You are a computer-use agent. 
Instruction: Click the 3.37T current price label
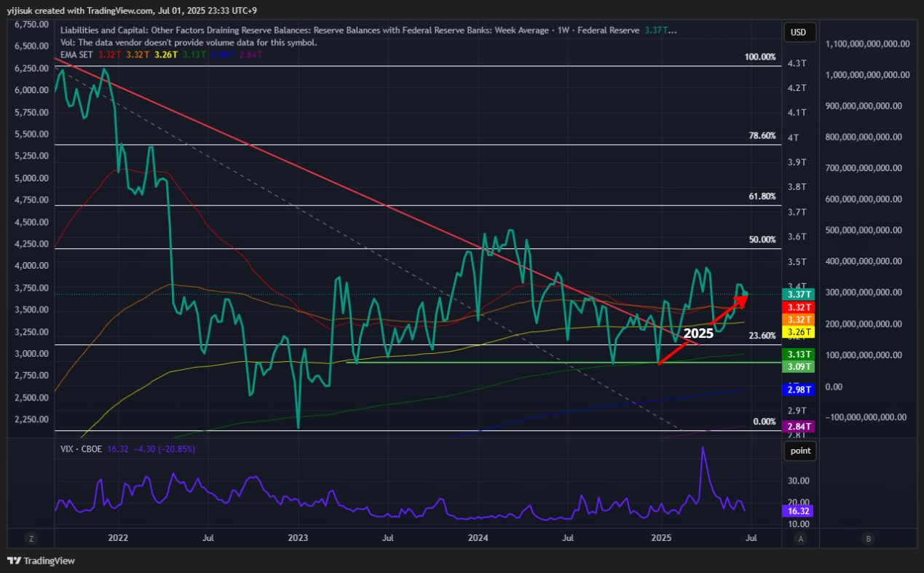[797, 294]
